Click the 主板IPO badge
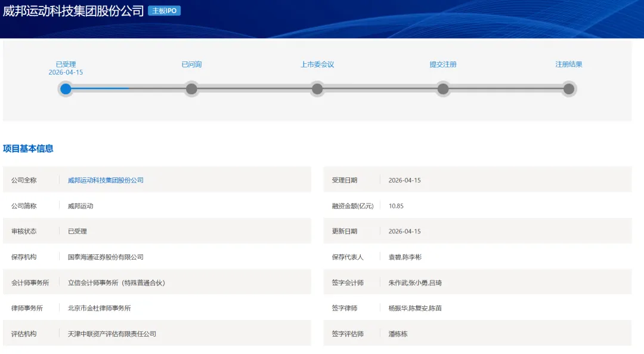The width and height of the screenshot is (644, 354). coord(165,11)
